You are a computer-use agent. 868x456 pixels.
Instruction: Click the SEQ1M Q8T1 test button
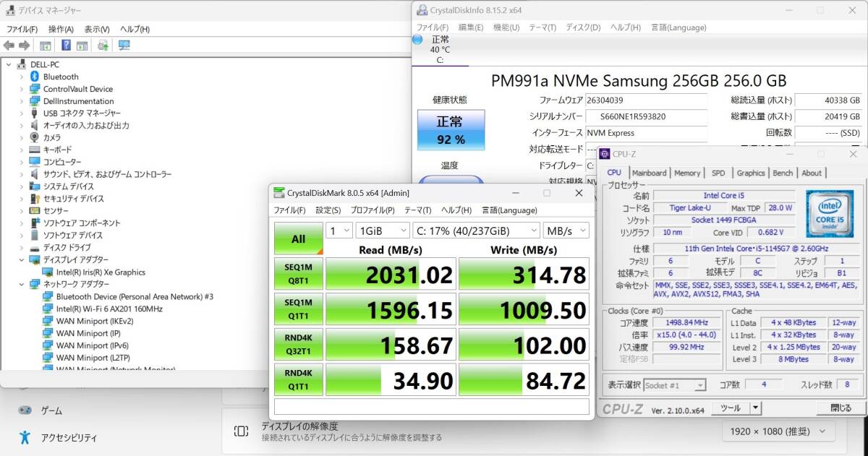(298, 274)
